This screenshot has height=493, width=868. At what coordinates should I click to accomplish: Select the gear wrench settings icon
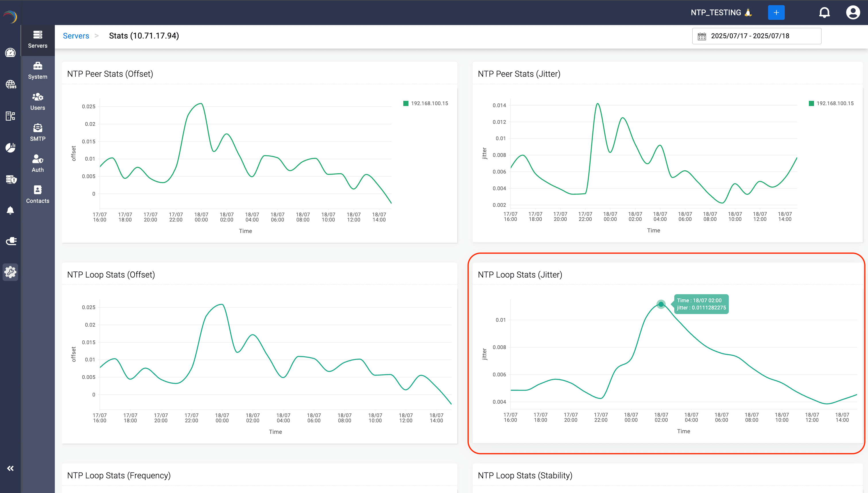click(x=10, y=272)
